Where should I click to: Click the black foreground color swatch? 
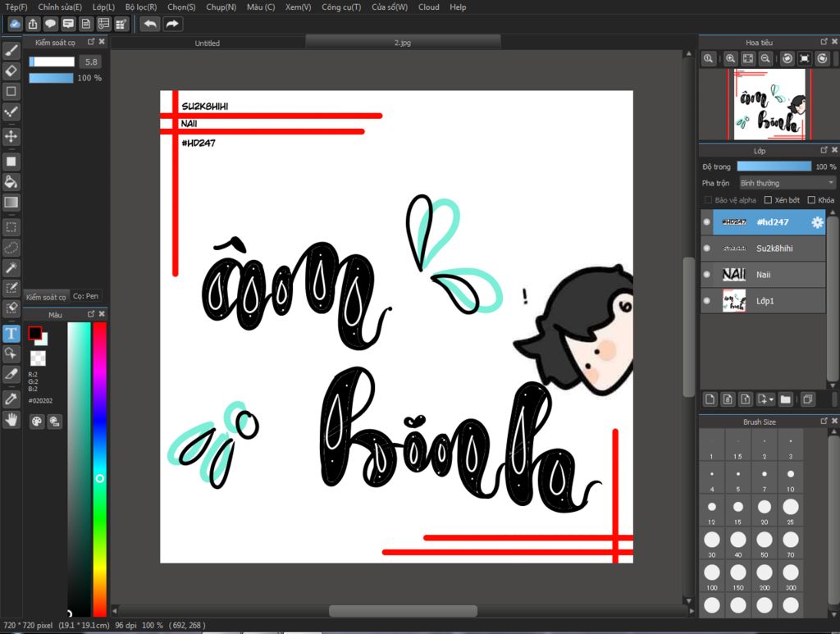(x=34, y=333)
